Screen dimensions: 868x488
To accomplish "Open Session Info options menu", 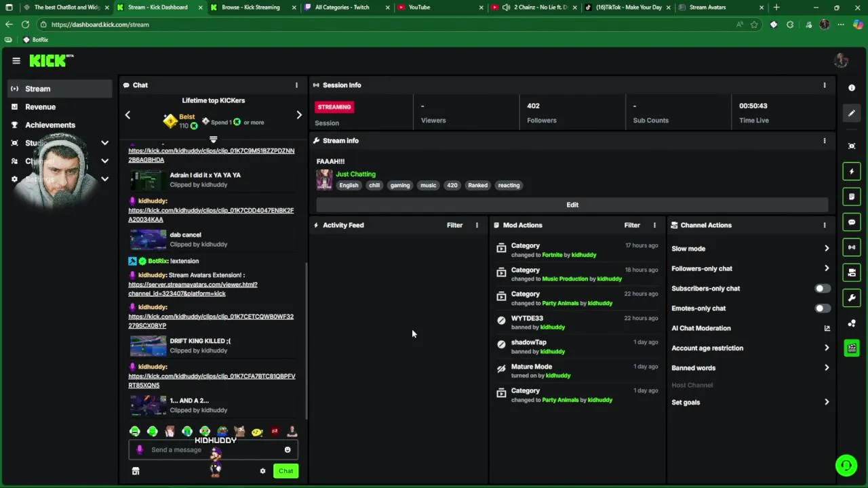I will point(825,85).
